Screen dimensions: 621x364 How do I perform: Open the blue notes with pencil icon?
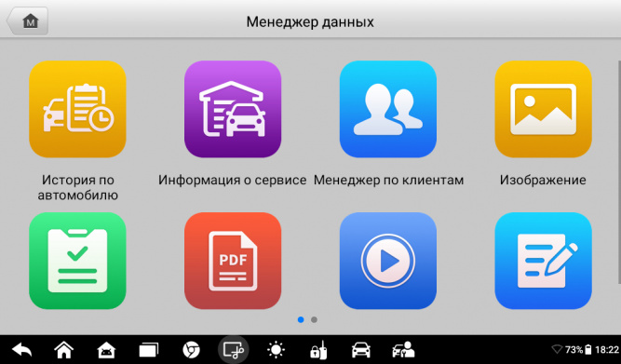click(544, 261)
